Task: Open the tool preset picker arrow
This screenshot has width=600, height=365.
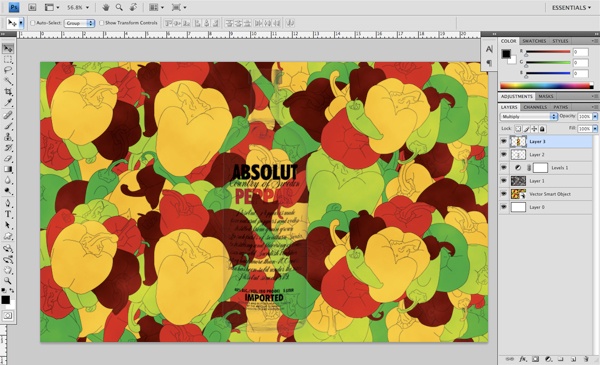Action: [21, 23]
